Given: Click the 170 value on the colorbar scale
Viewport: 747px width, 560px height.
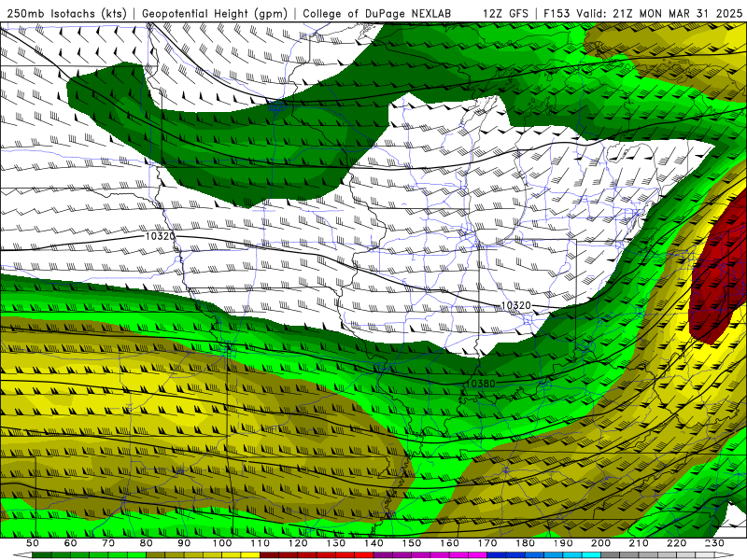Looking at the screenshot, I should click(487, 543).
